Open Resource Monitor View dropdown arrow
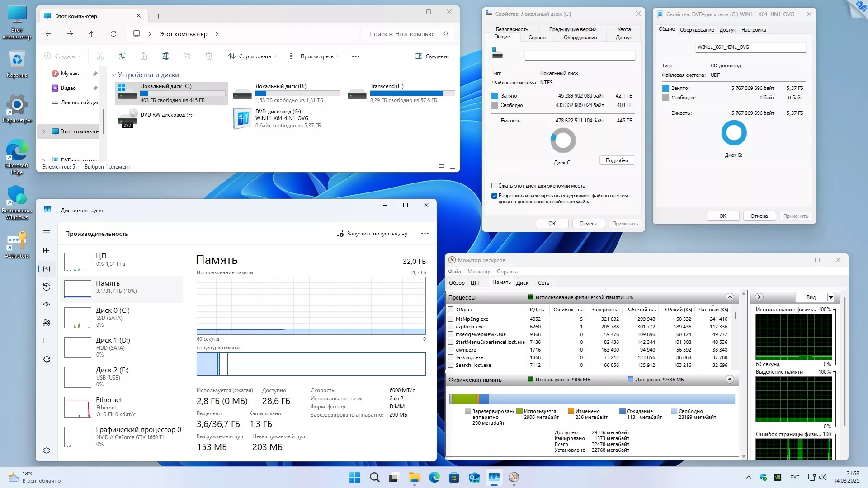 click(830, 297)
